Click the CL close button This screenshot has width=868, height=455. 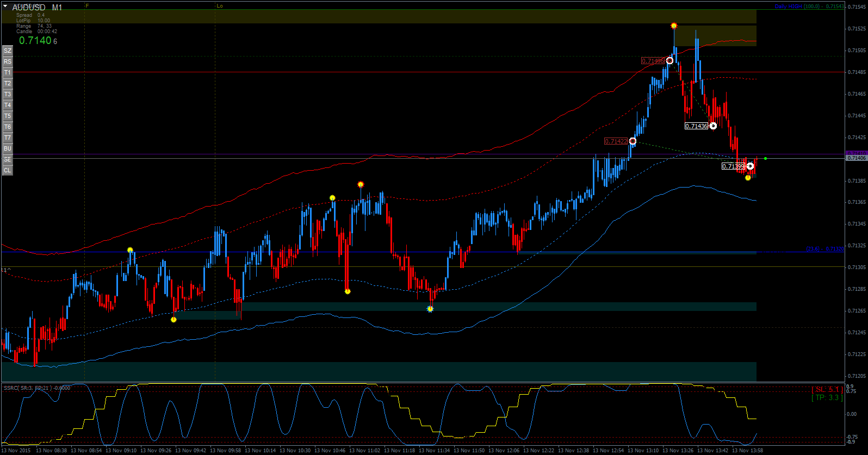point(8,170)
